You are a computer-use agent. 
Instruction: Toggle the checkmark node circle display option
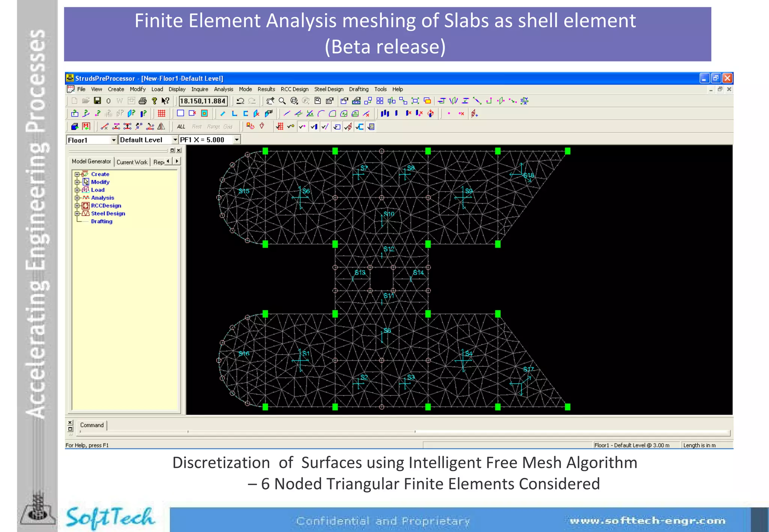point(291,126)
